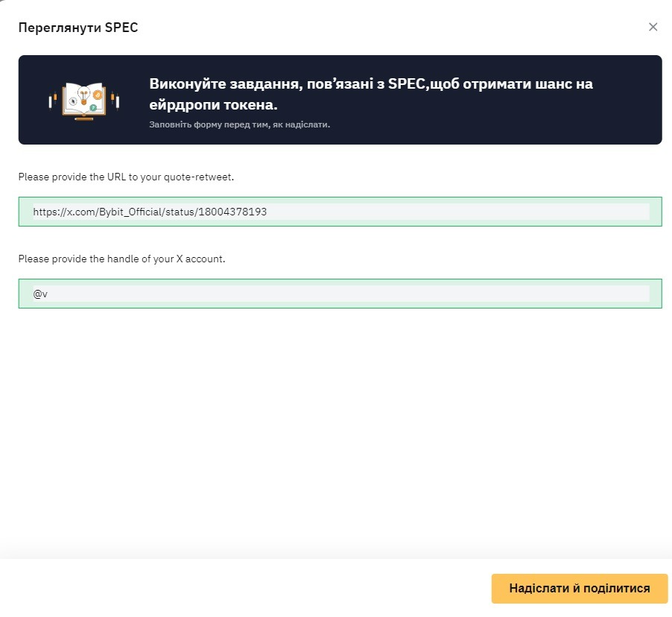672x617 pixels.
Task: Click the banner heading about SPEC airdrops
Action: (371, 94)
